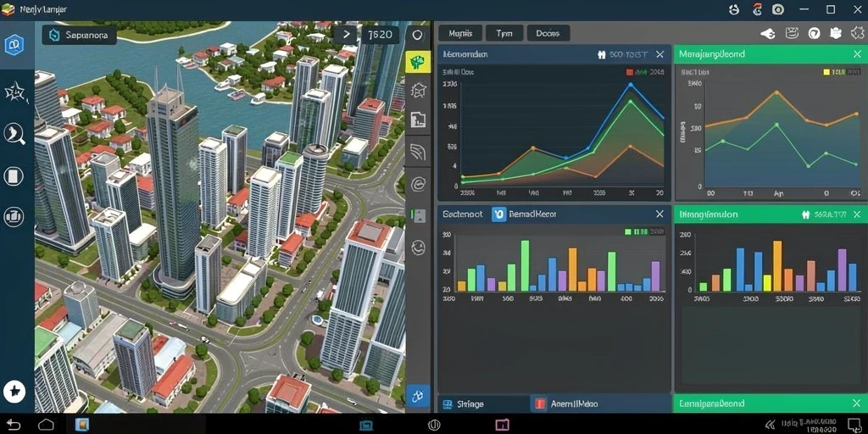The width and height of the screenshot is (868, 434).
Task: Toggle the green legend square in bar chart
Action: pyautogui.click(x=628, y=232)
